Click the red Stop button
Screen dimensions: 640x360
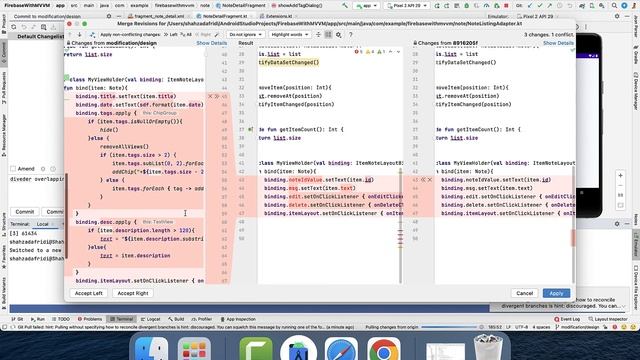click(x=506, y=6)
